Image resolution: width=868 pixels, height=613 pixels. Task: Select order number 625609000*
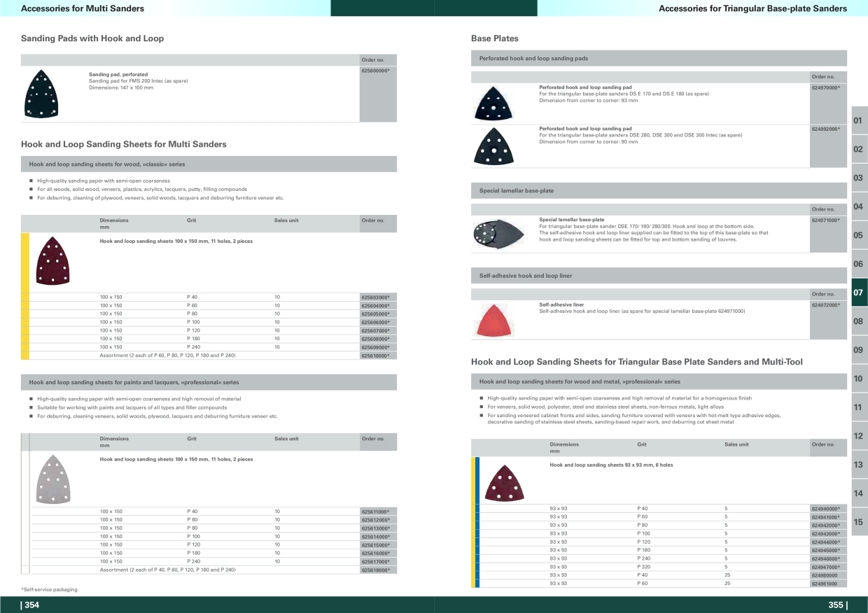click(x=375, y=347)
